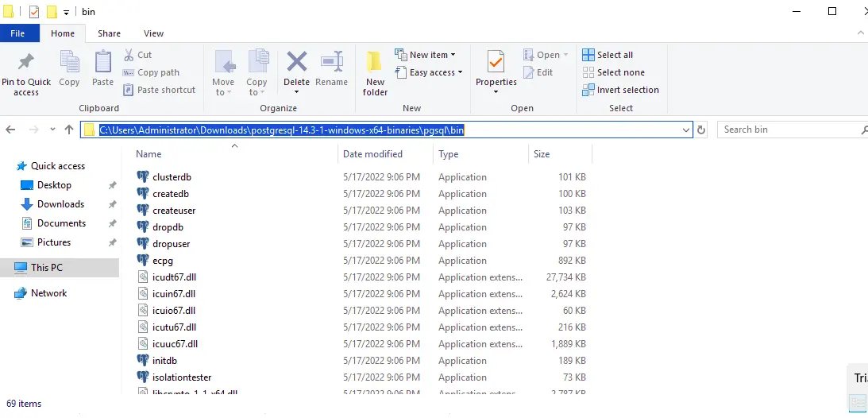This screenshot has width=868, height=418.
Task: Switch to the Home tab
Action: coord(63,33)
